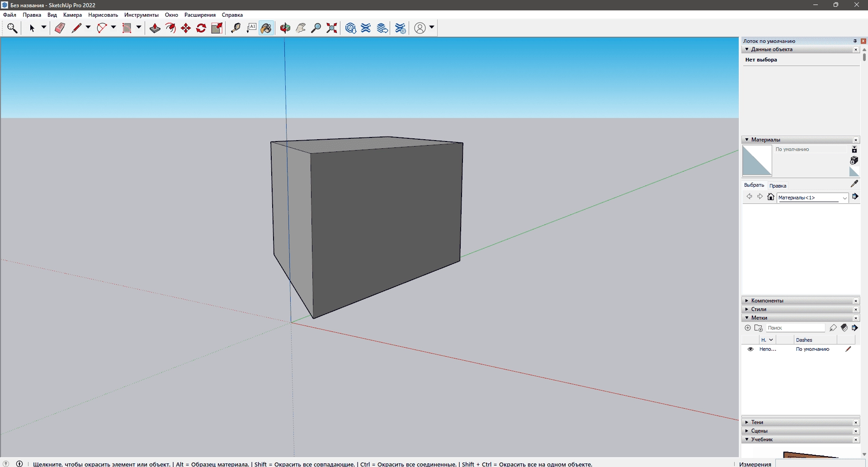Activate the Push/Pull tool
The image size is (868, 467).
click(x=155, y=28)
